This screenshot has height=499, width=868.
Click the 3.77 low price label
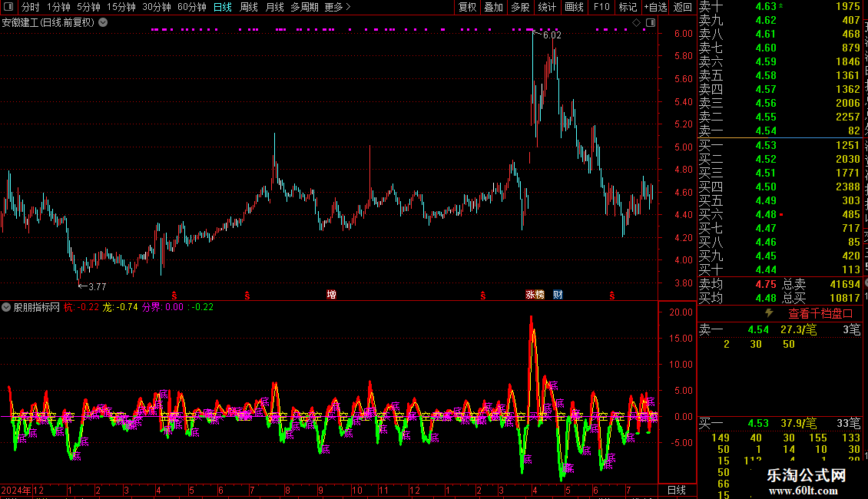pyautogui.click(x=97, y=286)
